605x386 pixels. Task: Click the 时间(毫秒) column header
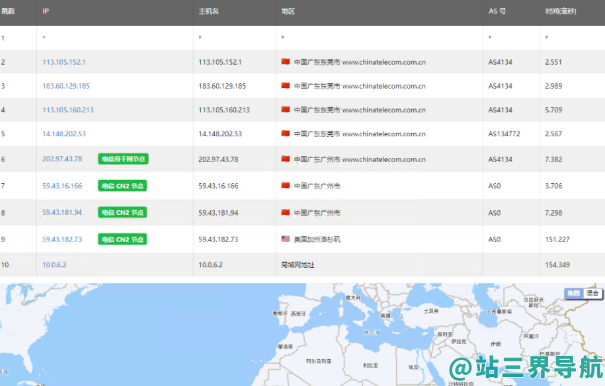(561, 11)
